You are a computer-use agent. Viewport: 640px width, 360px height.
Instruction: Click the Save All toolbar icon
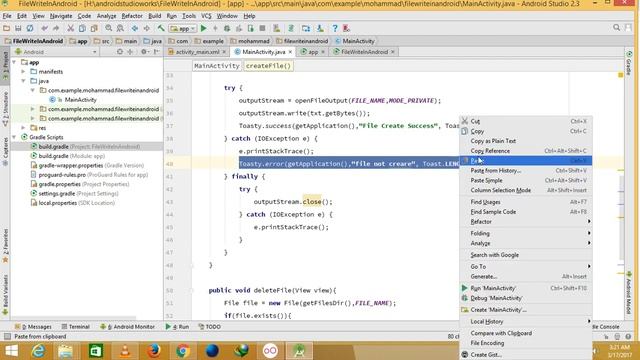[x=18, y=29]
